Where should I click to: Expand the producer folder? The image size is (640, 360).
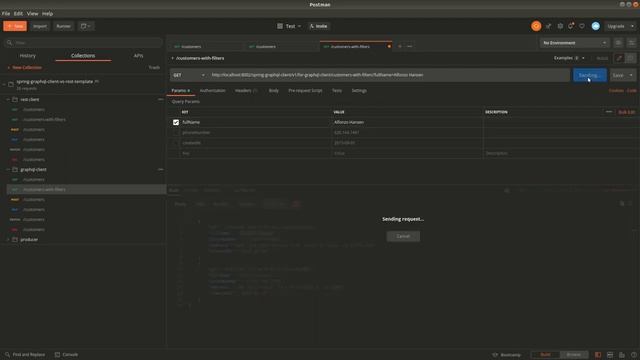[x=8, y=240]
